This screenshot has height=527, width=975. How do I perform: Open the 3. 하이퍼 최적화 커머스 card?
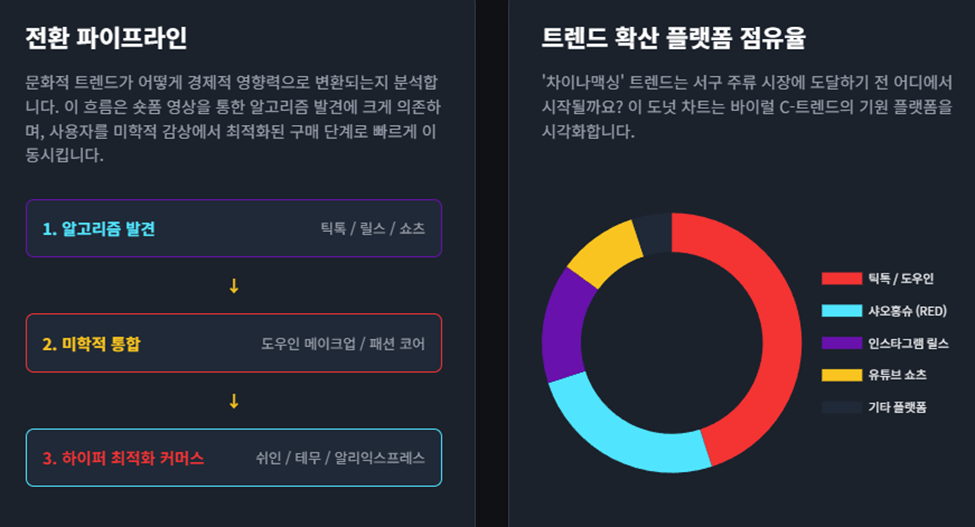tap(234, 458)
